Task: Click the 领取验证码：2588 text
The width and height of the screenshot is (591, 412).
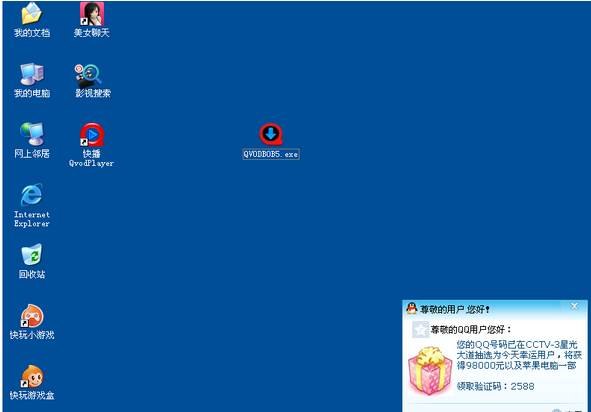Action: click(x=495, y=386)
